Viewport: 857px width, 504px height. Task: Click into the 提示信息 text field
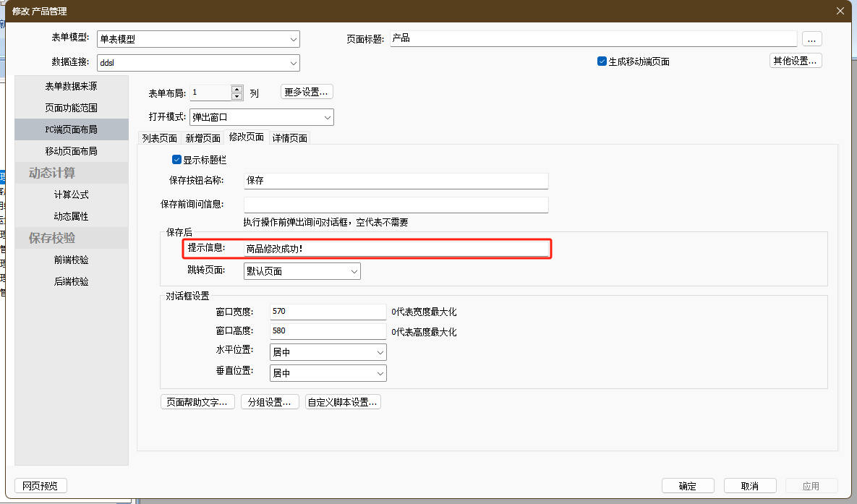[x=396, y=249]
